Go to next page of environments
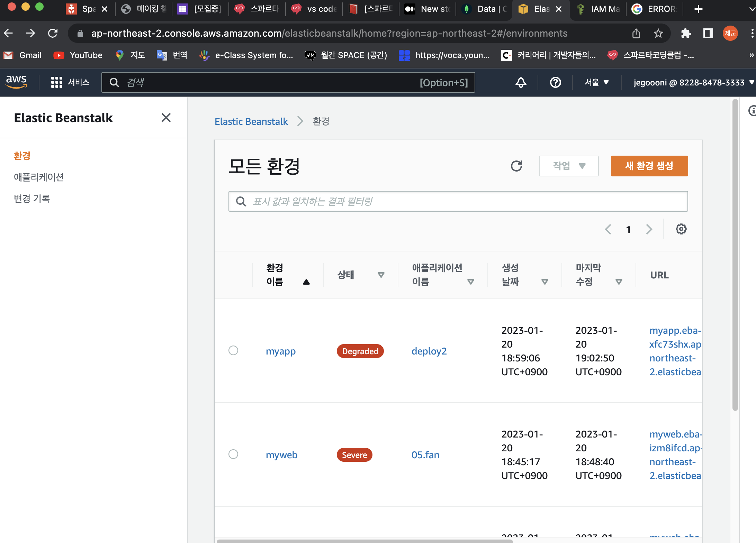This screenshot has height=543, width=756. (x=649, y=229)
